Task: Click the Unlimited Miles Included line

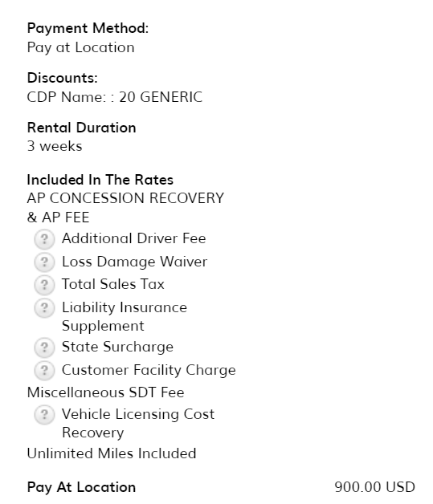Action: pyautogui.click(x=112, y=453)
